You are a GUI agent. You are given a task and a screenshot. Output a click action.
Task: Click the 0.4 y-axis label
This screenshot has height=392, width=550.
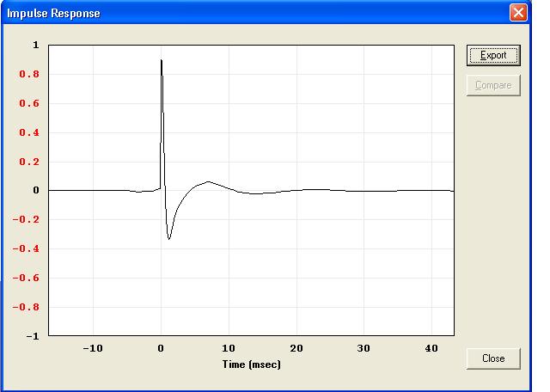click(x=29, y=132)
